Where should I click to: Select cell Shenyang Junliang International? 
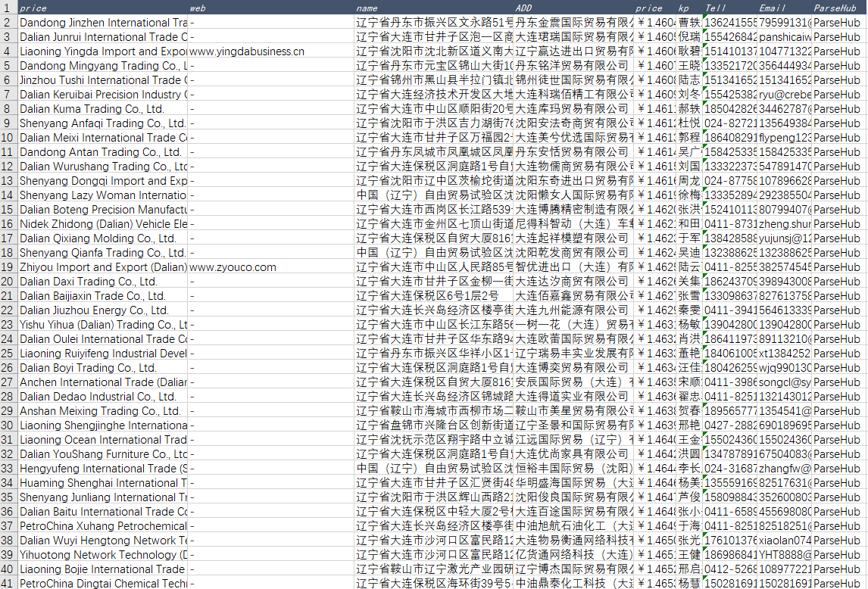[x=103, y=497]
